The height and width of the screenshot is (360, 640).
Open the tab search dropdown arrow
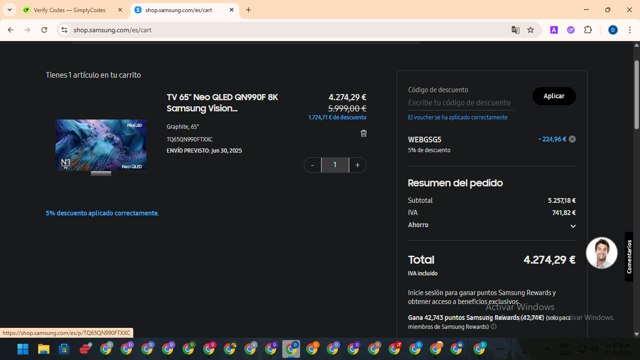coord(9,10)
